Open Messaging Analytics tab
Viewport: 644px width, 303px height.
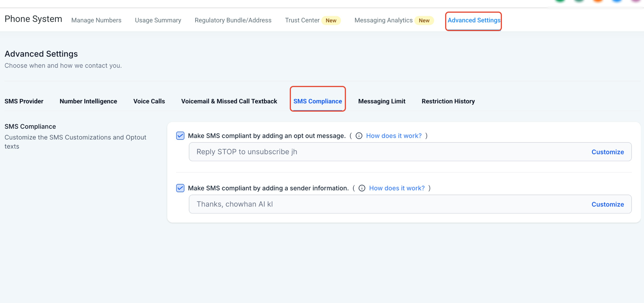384,20
